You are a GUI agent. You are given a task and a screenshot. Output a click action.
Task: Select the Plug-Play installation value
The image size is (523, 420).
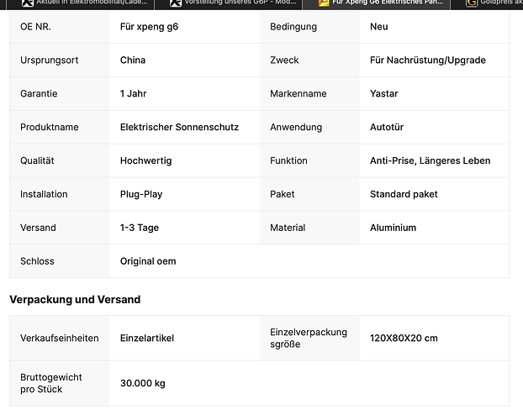click(x=141, y=194)
